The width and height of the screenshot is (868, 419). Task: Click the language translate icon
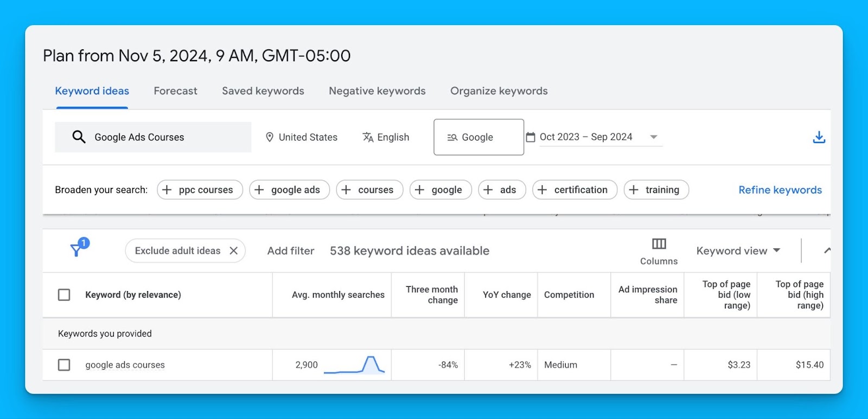[368, 137]
